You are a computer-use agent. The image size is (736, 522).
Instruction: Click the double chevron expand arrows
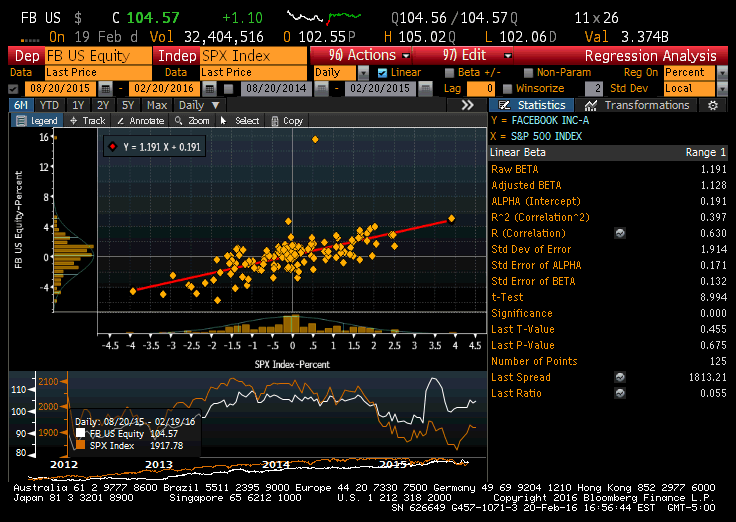click(467, 105)
